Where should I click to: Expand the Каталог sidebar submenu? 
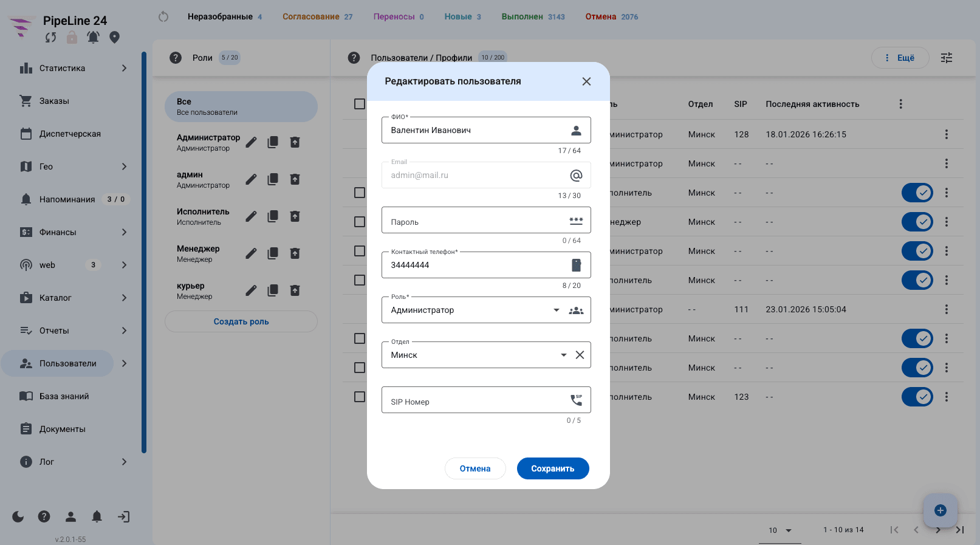point(124,298)
